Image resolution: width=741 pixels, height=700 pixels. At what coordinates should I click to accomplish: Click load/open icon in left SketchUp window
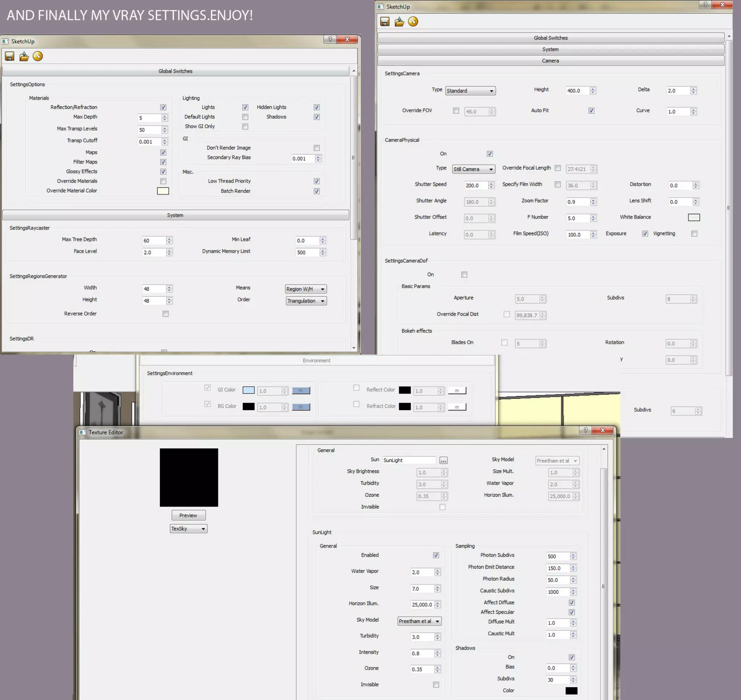point(24,56)
